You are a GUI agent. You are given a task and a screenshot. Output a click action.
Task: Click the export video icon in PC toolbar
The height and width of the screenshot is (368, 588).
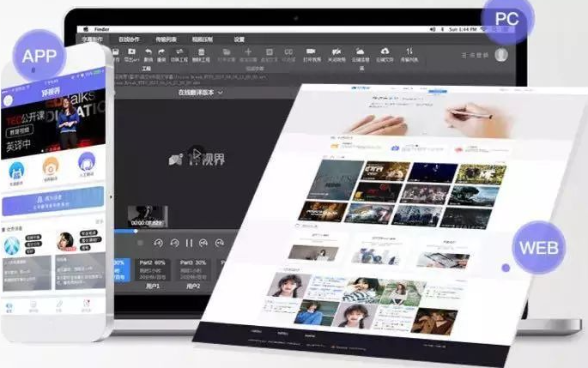point(131,51)
